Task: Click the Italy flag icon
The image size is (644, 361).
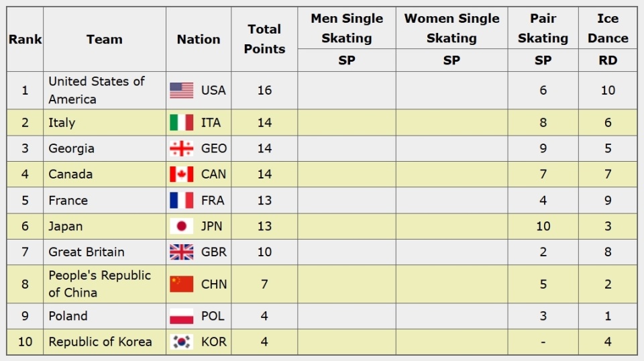Action: [x=181, y=123]
